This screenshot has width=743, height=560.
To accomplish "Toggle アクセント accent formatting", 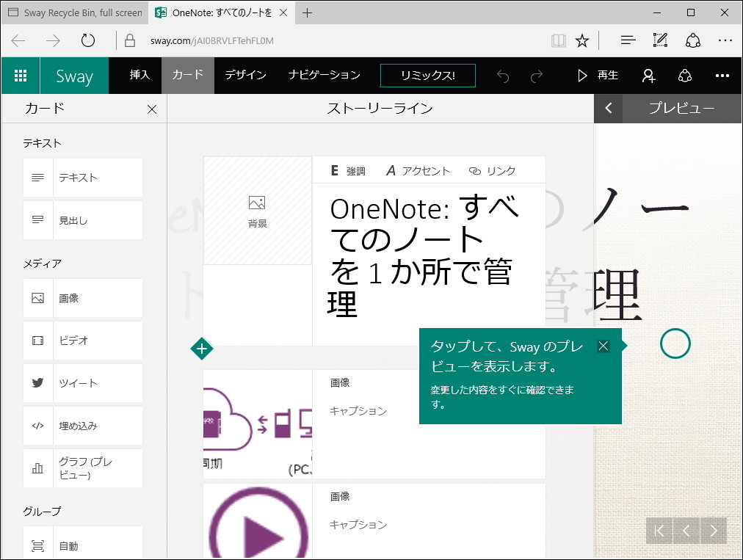I will pos(418,170).
